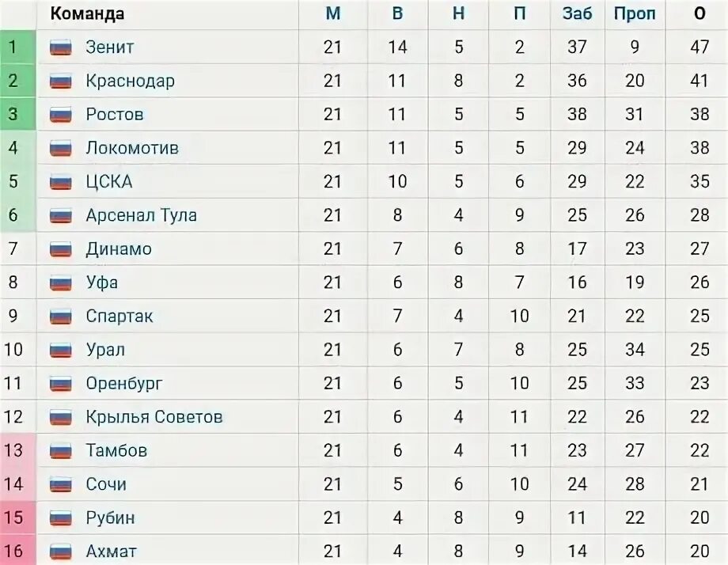
Task: Click the flag icon next to Ростов
Action: 61,115
